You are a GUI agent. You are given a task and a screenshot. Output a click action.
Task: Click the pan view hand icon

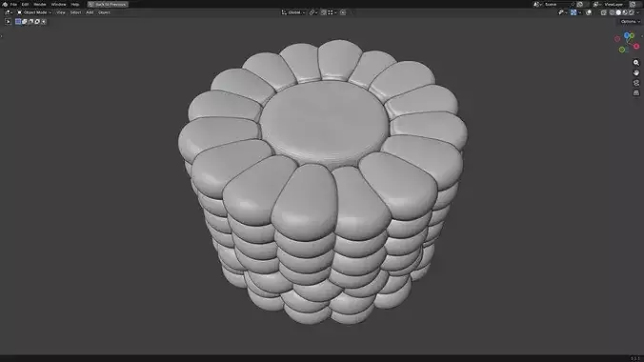pos(636,72)
